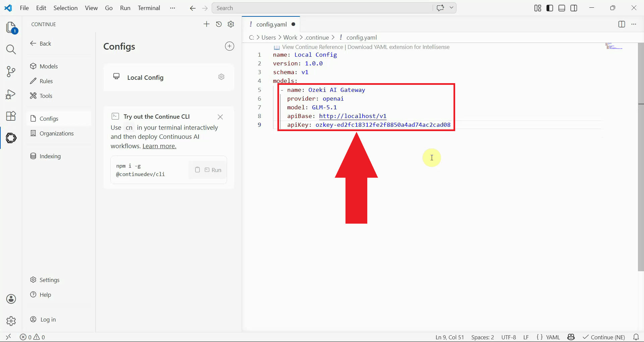This screenshot has height=342, width=644.
Task: Open the Work breadcrumb dropdown
Action: pos(291,37)
